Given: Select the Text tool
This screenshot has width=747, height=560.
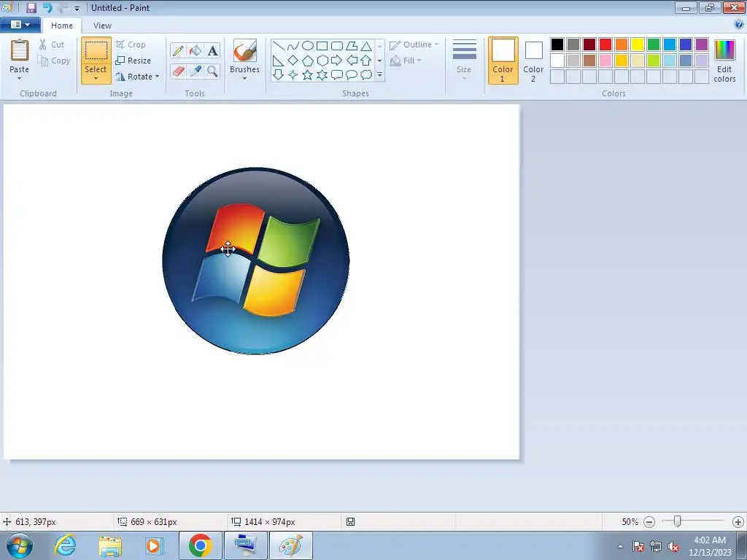Looking at the screenshot, I should [212, 51].
